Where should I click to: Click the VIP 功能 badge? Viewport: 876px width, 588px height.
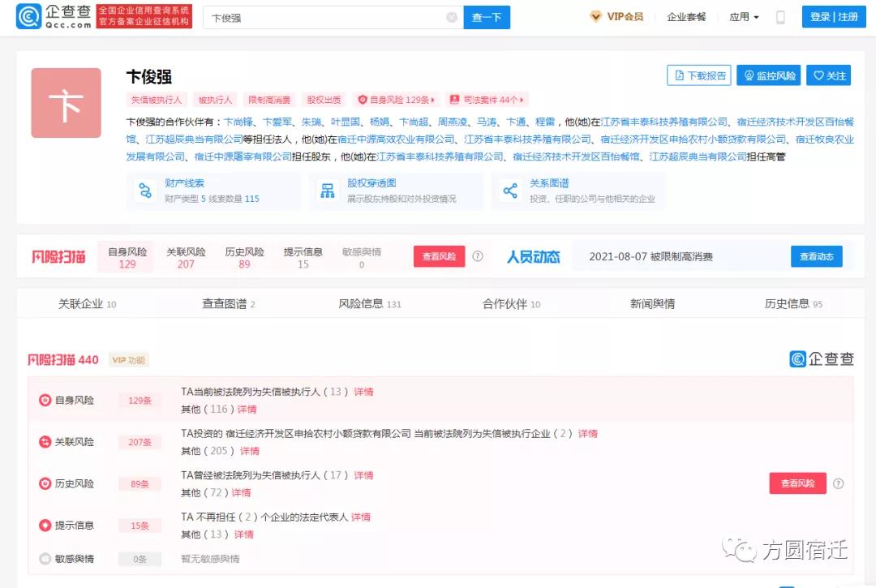coord(128,360)
